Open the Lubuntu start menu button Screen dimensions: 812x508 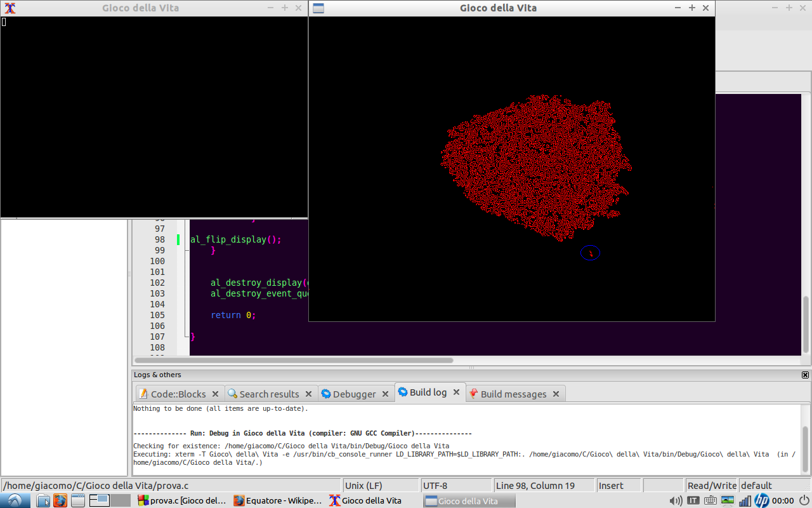click(x=15, y=501)
